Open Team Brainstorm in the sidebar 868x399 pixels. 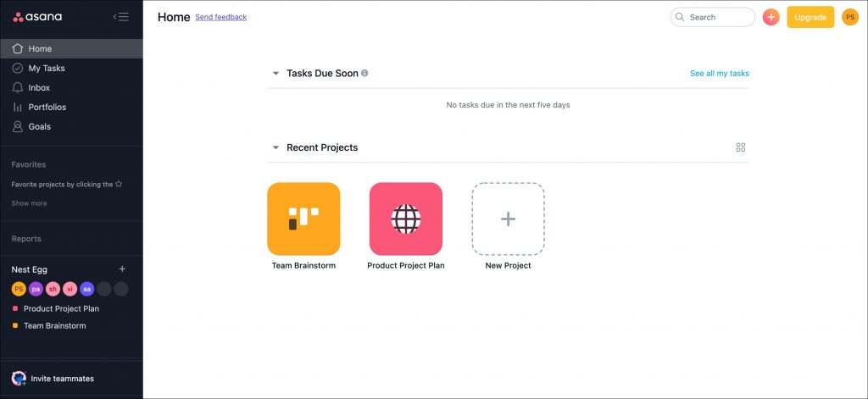55,325
